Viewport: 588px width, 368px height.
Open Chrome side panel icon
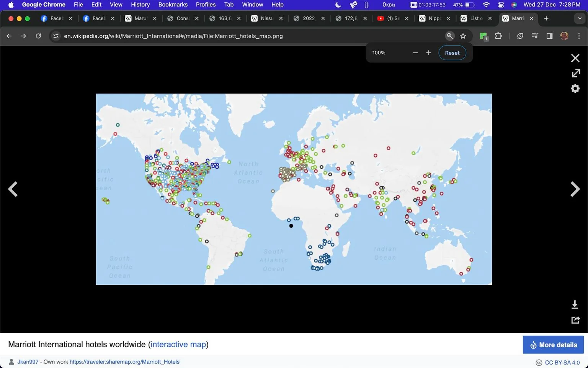click(549, 36)
